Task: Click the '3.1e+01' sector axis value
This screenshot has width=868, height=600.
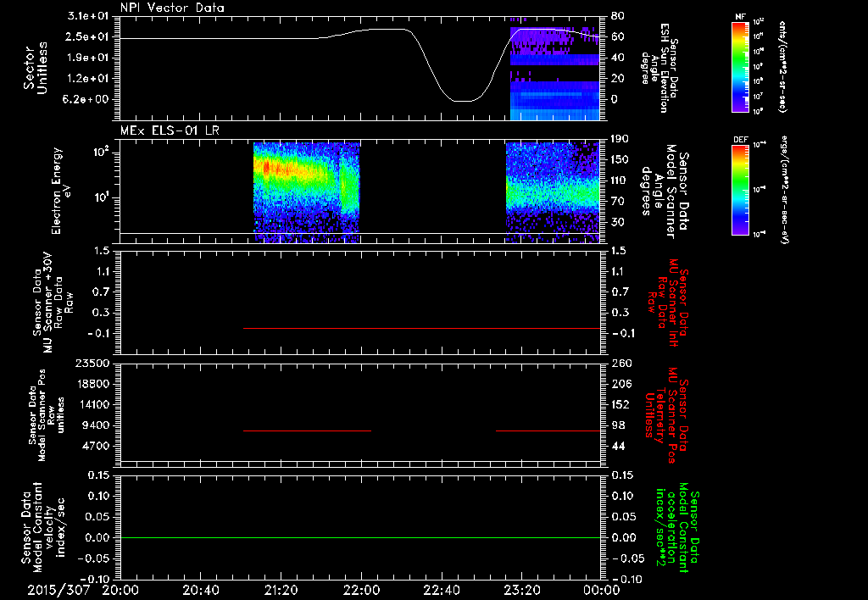Action: click(87, 16)
